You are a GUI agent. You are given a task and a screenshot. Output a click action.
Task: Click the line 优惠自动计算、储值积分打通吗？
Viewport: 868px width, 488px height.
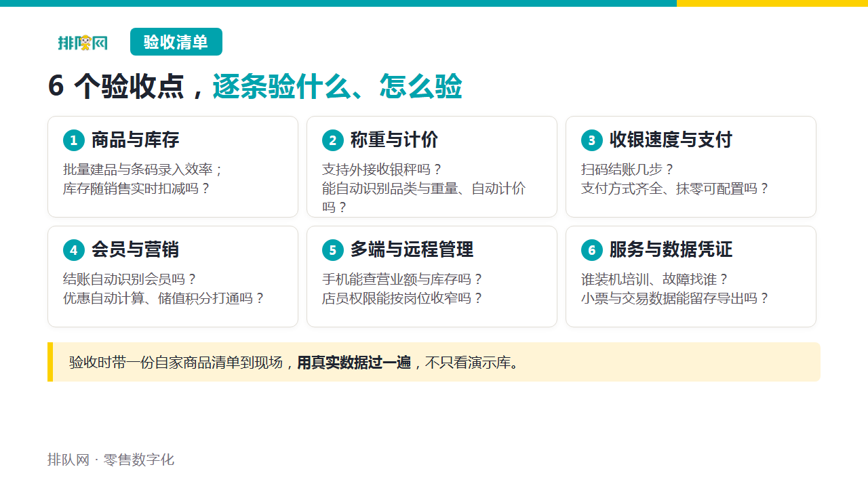[x=164, y=298]
